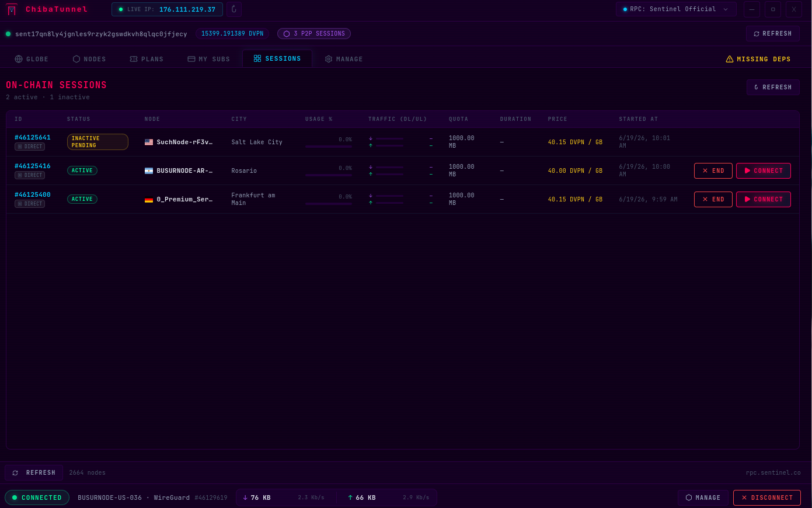Open Manage from the bottom status bar
The image size is (812, 508).
[x=703, y=497]
